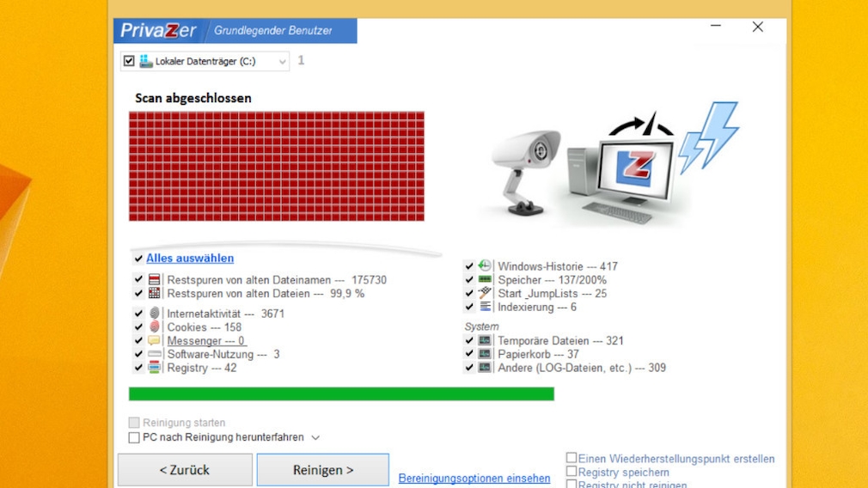Go back with the Zurück button
868x488 pixels.
[x=185, y=470]
